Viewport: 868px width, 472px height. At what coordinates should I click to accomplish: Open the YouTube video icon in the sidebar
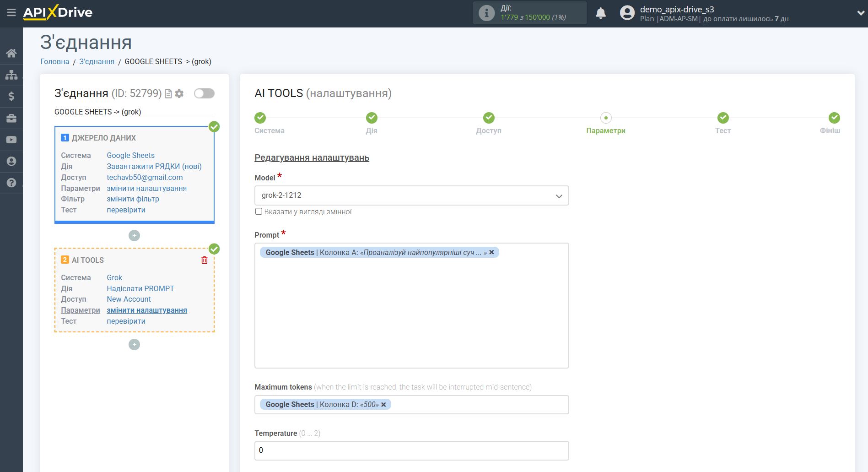click(11, 140)
